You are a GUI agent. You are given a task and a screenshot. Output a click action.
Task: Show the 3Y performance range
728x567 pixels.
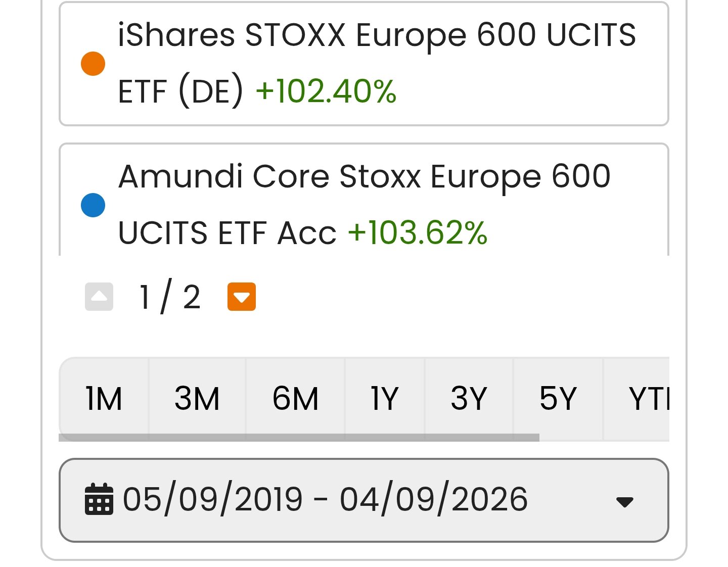coord(469,398)
